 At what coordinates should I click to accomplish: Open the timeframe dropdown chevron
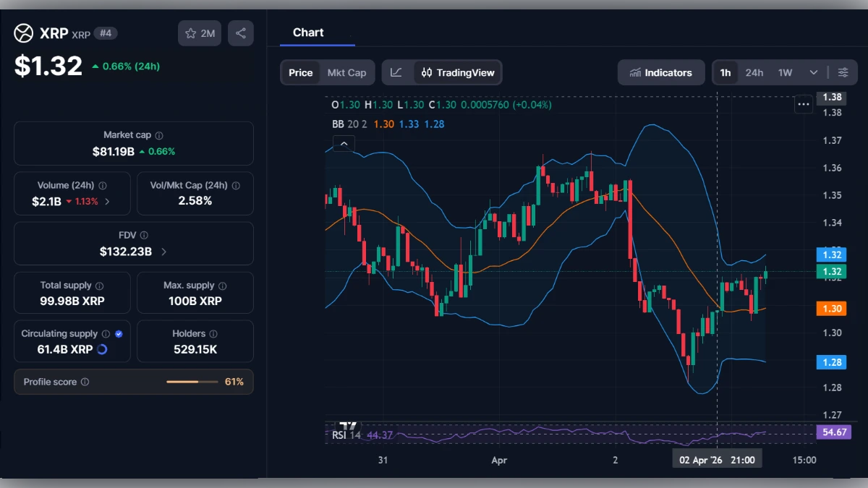pyautogui.click(x=812, y=72)
